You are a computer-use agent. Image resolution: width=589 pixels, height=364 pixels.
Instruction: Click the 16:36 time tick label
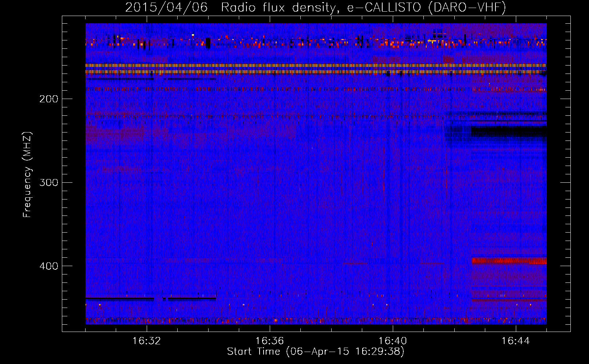click(x=270, y=341)
